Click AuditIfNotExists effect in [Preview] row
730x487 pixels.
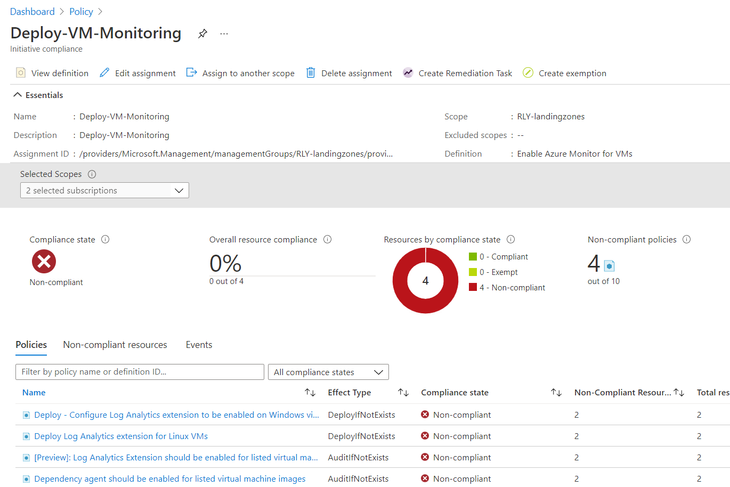click(x=358, y=458)
